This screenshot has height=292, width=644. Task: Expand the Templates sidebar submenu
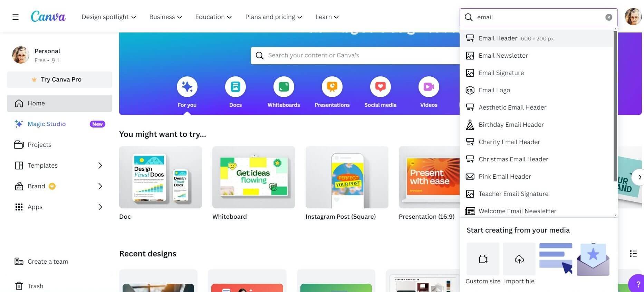tap(100, 166)
